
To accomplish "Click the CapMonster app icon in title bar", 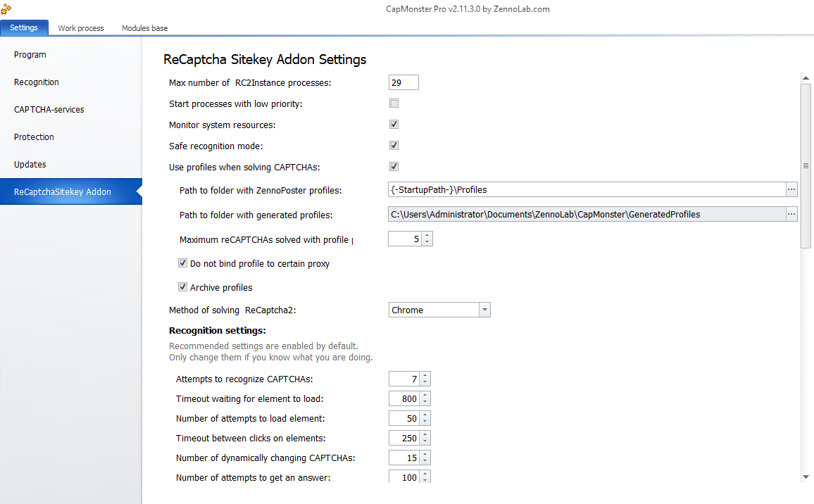I will coord(6,8).
